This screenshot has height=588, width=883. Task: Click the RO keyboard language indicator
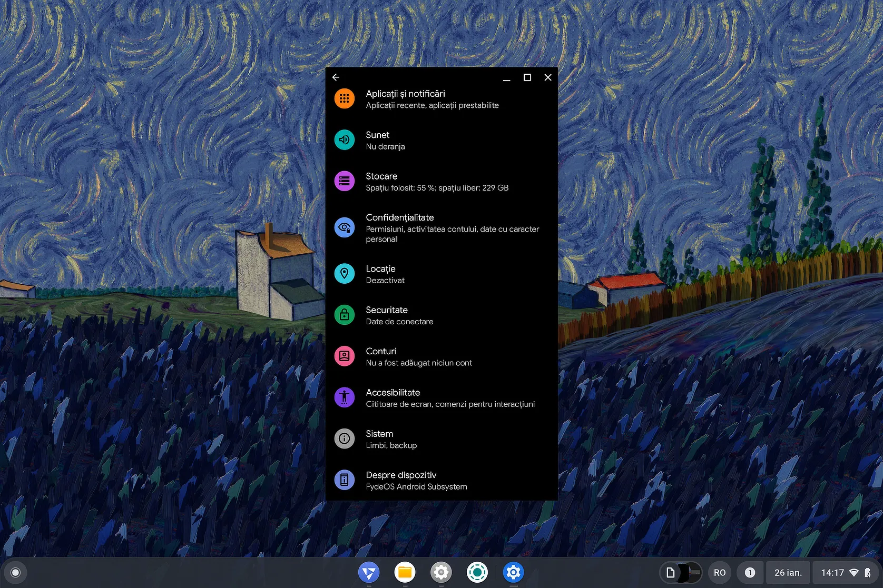coord(720,572)
